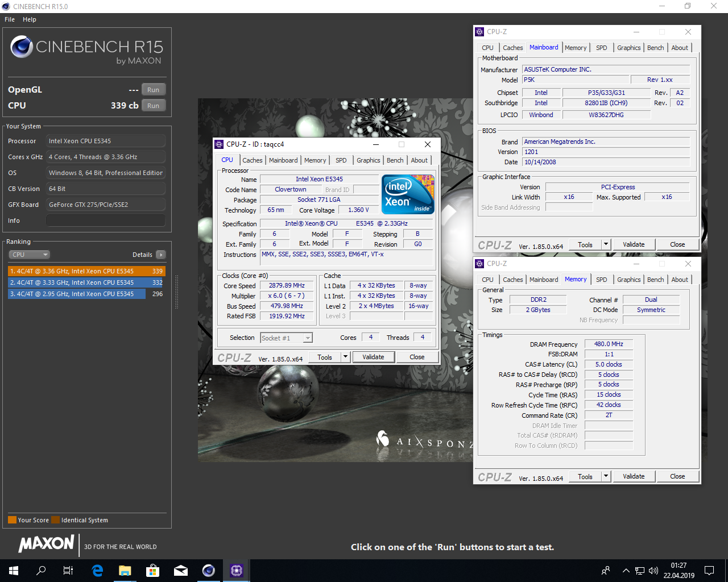
Task: Open volume control tray icon
Action: point(653,571)
